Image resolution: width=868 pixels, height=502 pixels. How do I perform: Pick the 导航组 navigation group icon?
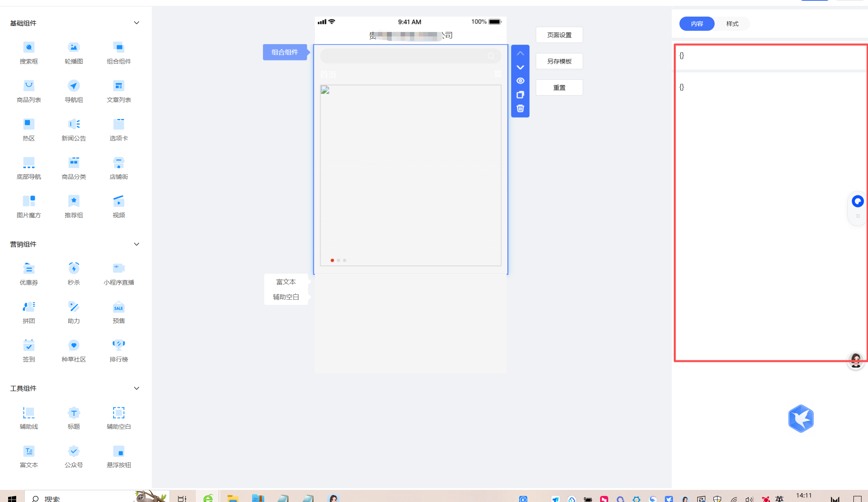click(74, 86)
